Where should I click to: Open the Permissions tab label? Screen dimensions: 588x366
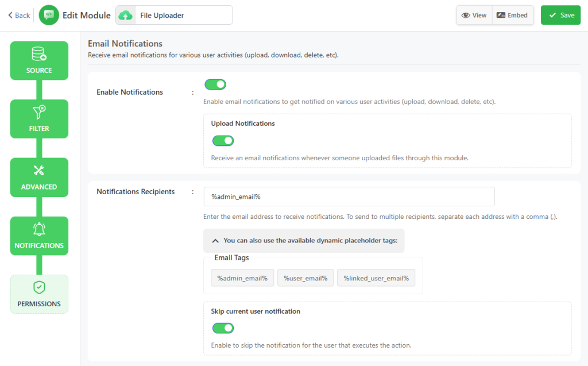point(39,304)
